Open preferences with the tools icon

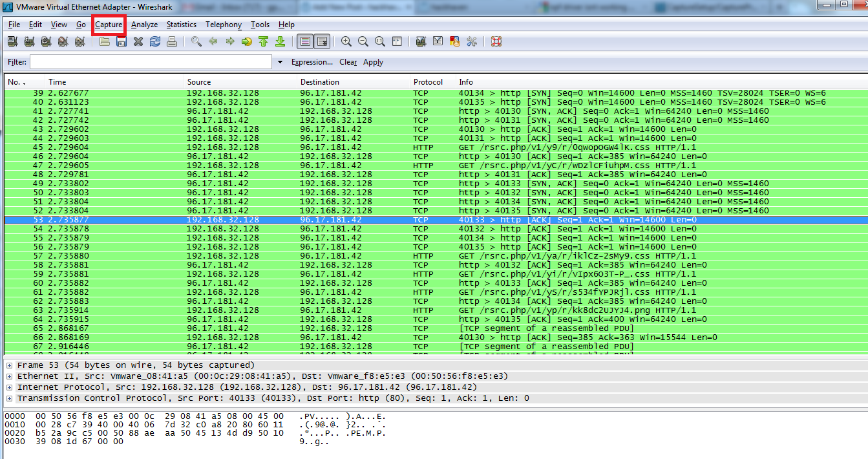[x=471, y=41]
